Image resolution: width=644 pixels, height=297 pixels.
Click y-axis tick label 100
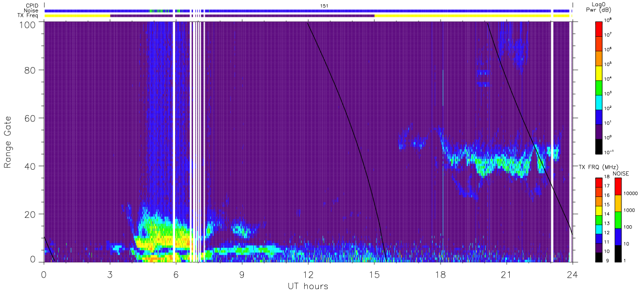click(28, 24)
